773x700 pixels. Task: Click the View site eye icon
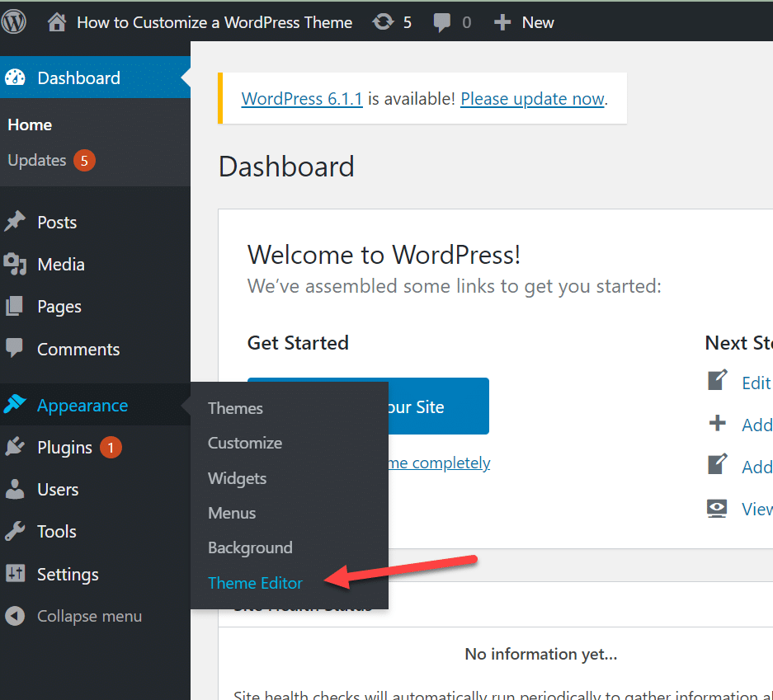[x=717, y=509]
